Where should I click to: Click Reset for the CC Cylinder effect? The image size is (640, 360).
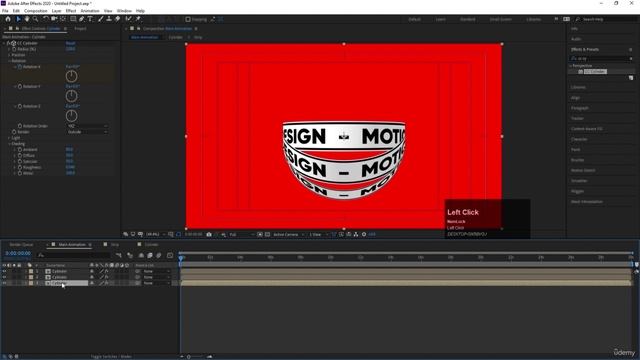[70, 43]
